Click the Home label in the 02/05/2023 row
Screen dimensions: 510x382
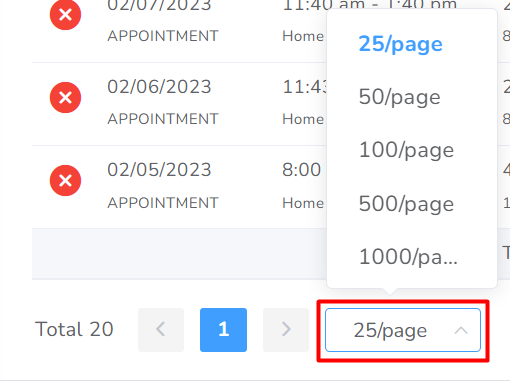tap(303, 203)
